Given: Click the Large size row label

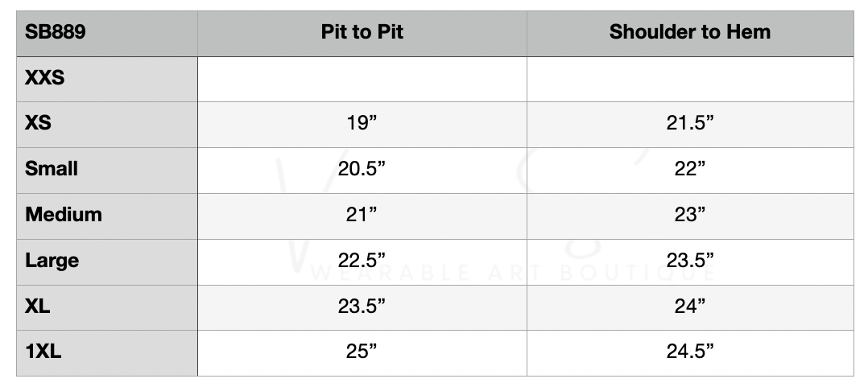Looking at the screenshot, I should (x=52, y=261).
